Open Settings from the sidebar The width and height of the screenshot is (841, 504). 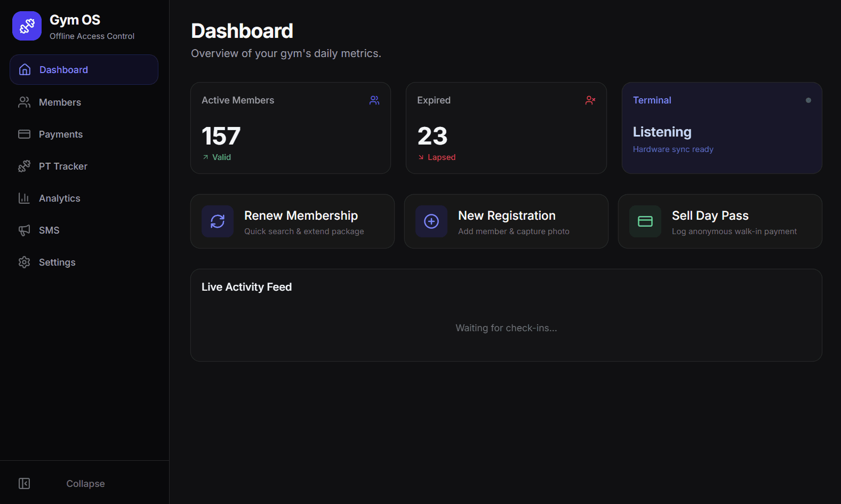84,262
